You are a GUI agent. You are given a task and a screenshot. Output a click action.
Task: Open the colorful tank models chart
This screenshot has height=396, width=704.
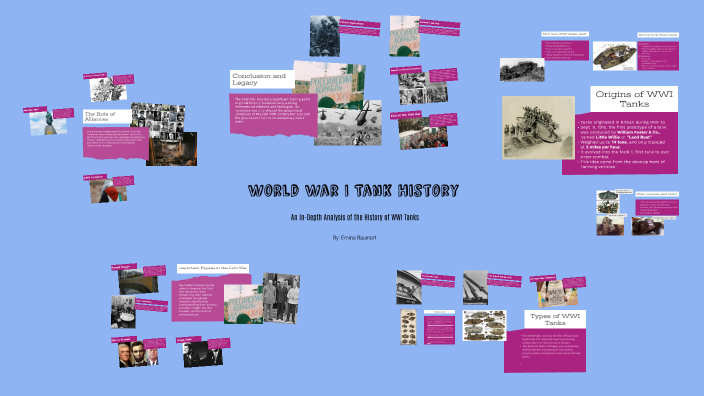click(x=484, y=326)
